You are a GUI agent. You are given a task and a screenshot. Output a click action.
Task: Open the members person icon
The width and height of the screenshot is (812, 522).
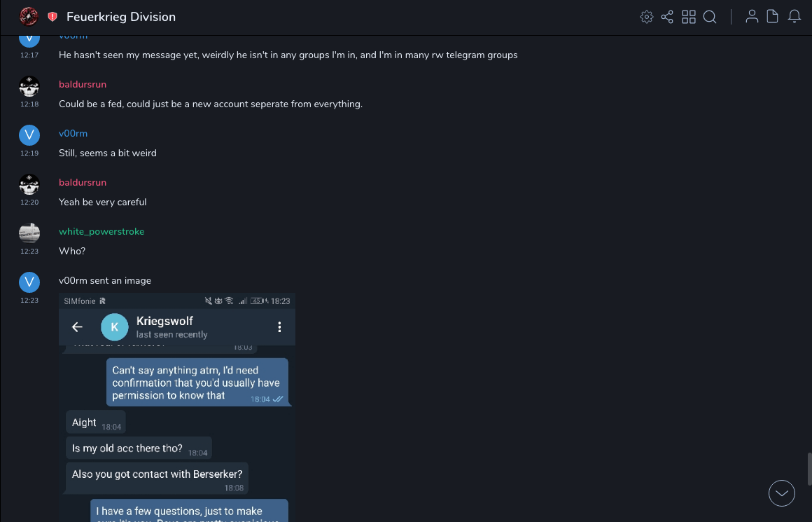point(752,17)
